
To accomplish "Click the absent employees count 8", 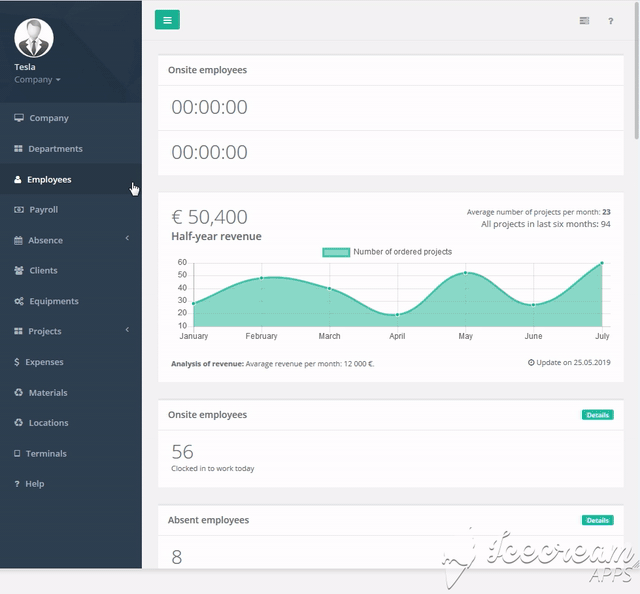I will pyautogui.click(x=177, y=557).
